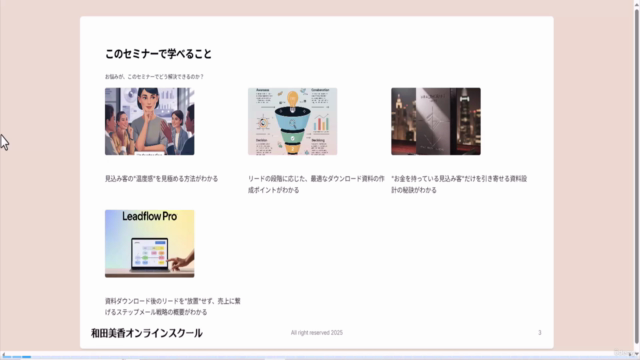
Task: Click the page number 3
Action: [540, 333]
